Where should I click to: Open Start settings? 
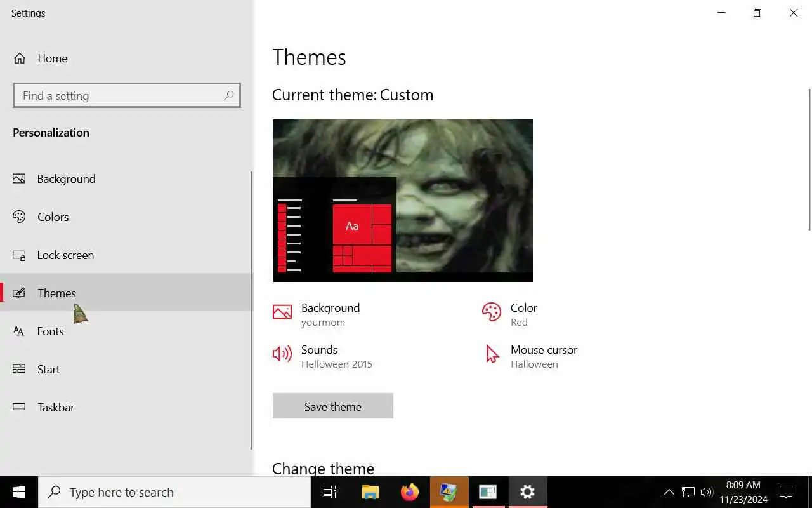pos(126,370)
